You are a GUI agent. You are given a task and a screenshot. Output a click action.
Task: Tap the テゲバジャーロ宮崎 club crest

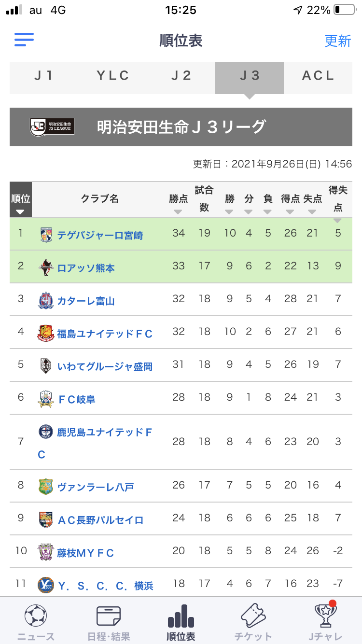46,235
